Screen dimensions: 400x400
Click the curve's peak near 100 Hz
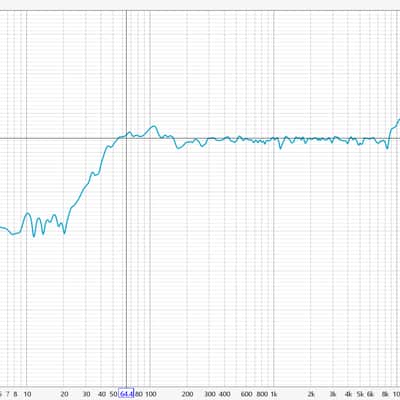pyautogui.click(x=154, y=126)
